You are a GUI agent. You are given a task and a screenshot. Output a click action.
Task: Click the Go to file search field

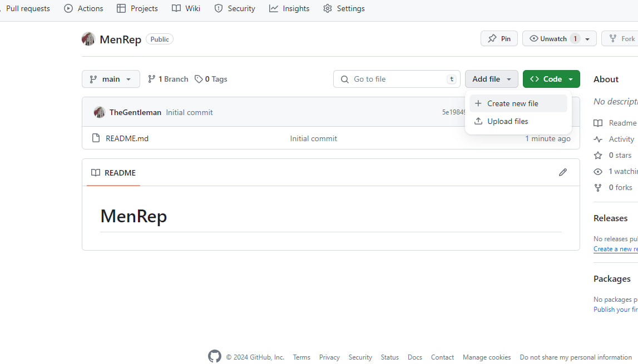(x=397, y=79)
